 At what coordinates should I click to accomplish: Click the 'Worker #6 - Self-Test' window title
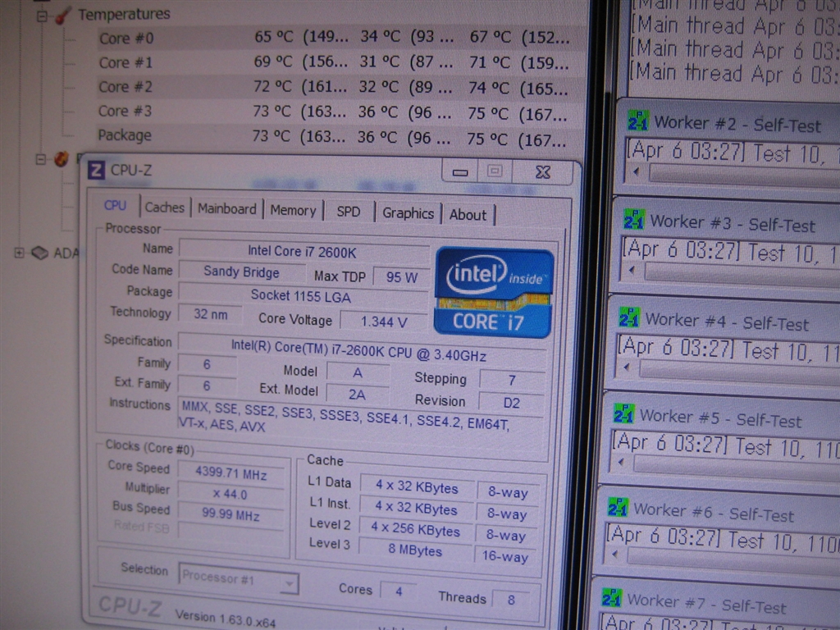click(714, 512)
